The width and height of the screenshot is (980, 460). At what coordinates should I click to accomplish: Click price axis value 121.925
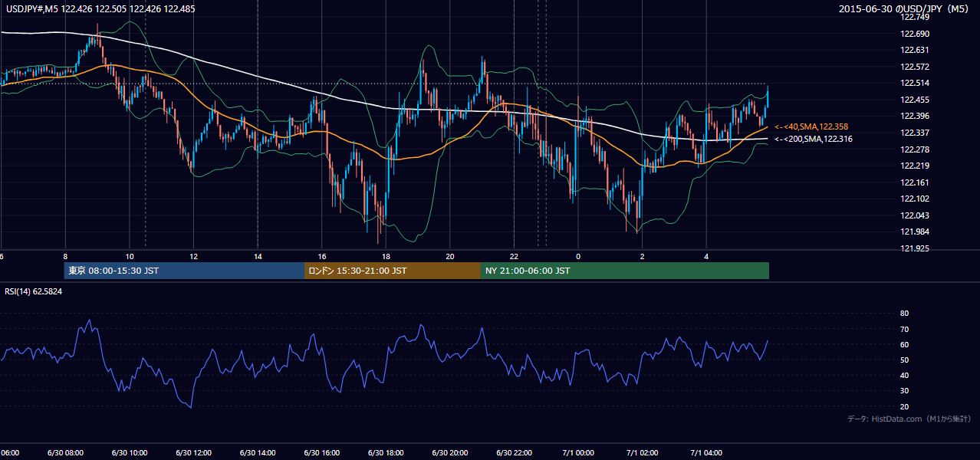click(x=916, y=248)
